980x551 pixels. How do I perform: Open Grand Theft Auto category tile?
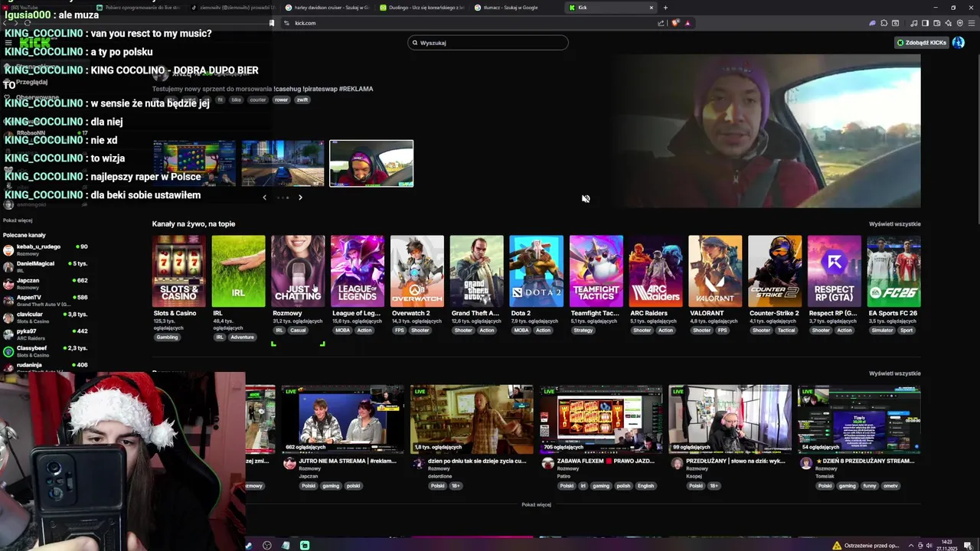477,271
